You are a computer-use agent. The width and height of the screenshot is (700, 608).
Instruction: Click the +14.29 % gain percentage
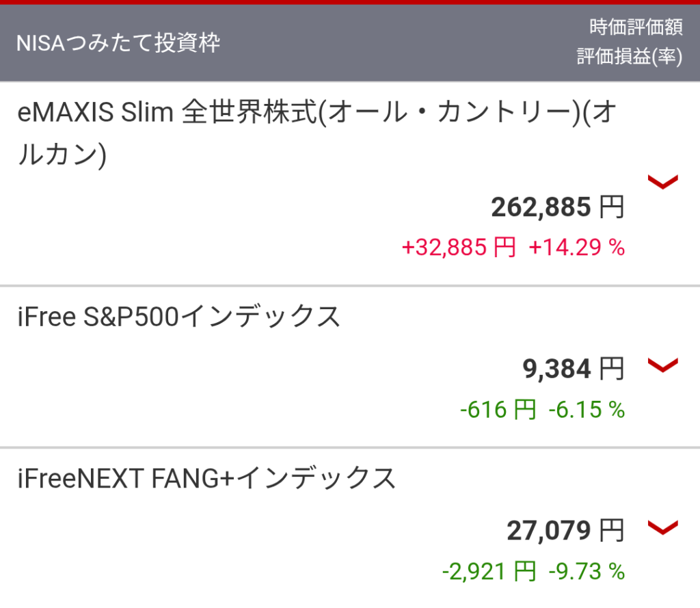pos(577,248)
